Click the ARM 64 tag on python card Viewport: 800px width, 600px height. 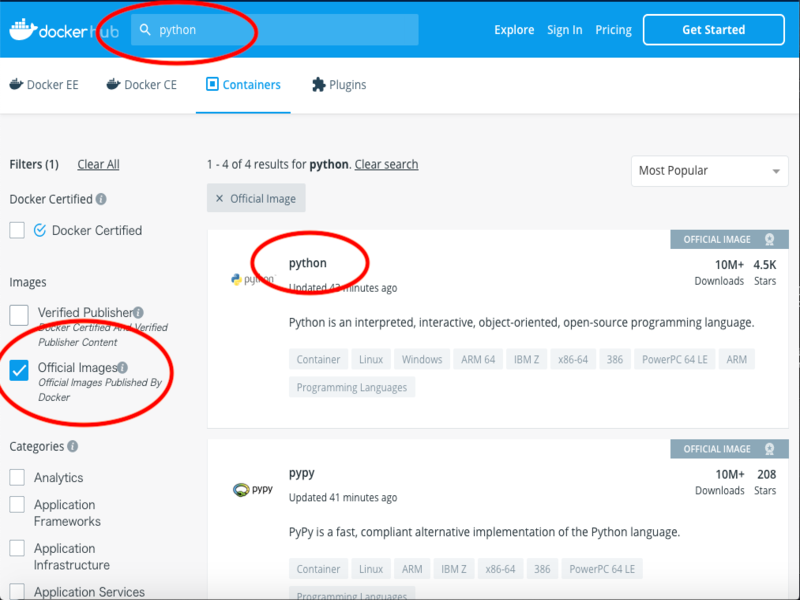coord(478,359)
